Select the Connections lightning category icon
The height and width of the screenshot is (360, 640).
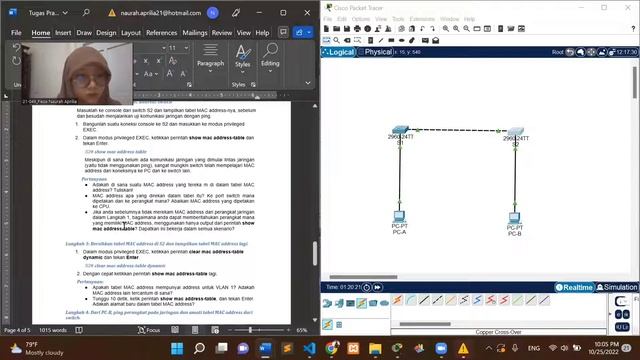point(362,303)
